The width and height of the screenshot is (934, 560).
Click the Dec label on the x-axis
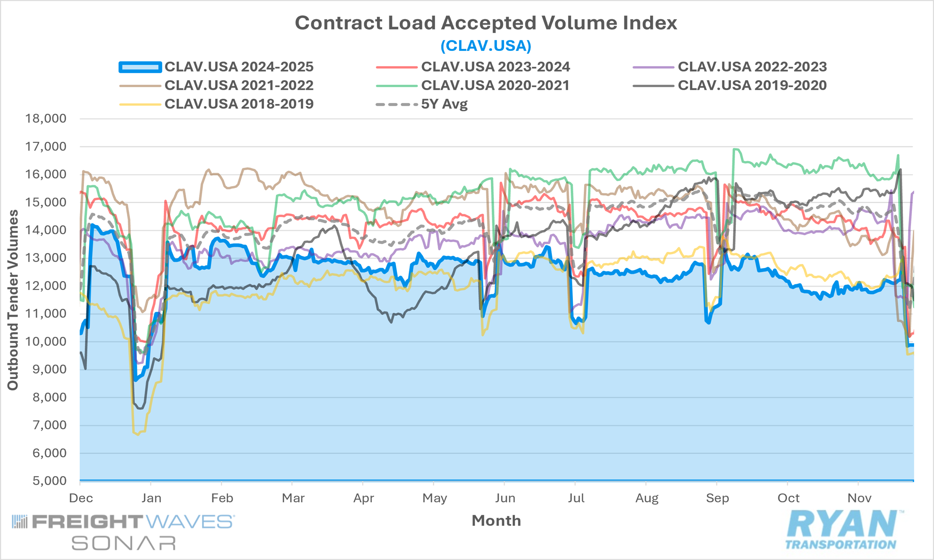click(x=81, y=498)
